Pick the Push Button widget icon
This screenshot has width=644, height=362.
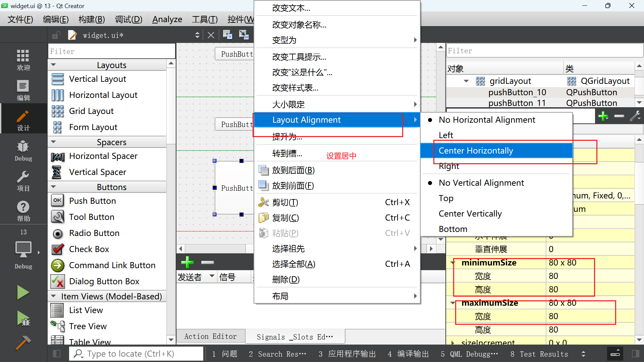[x=58, y=200]
